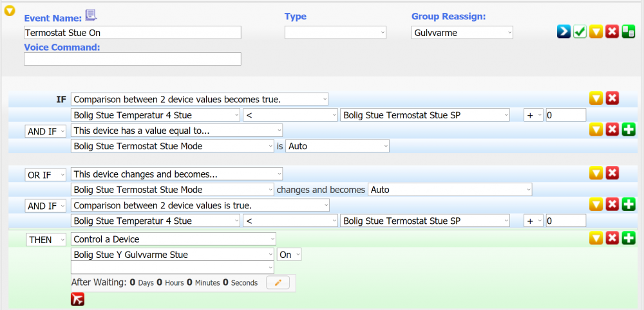Open the Group Reassign dropdown showing Gulvvarme
644x310 pixels.
(x=462, y=32)
